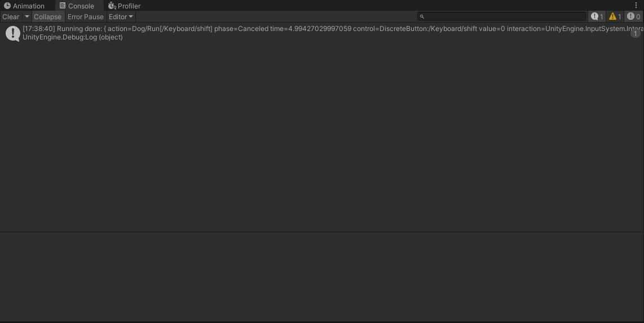Open the Editor dropdown
The image size is (644, 323).
coord(121,17)
